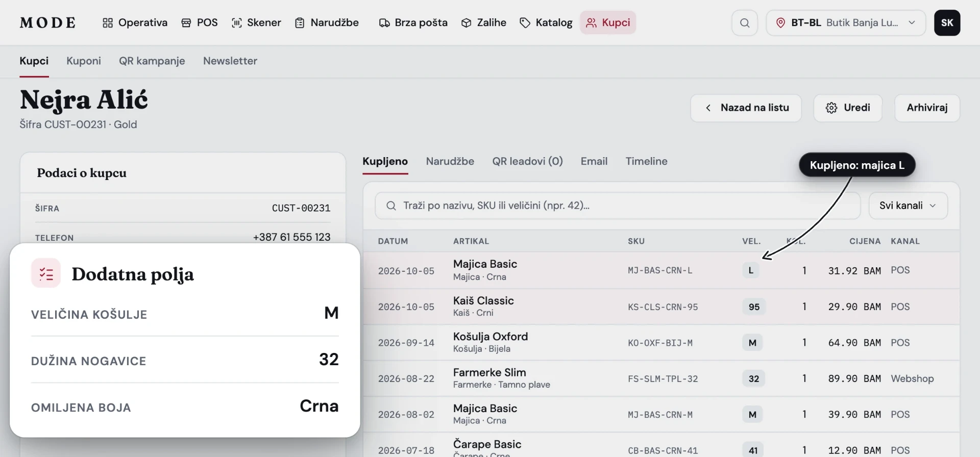
Task: Open global search magnifier button
Action: click(x=745, y=23)
